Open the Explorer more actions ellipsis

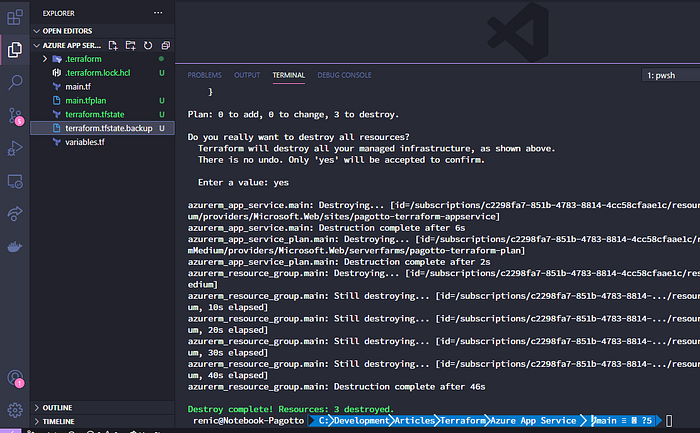[x=158, y=13]
